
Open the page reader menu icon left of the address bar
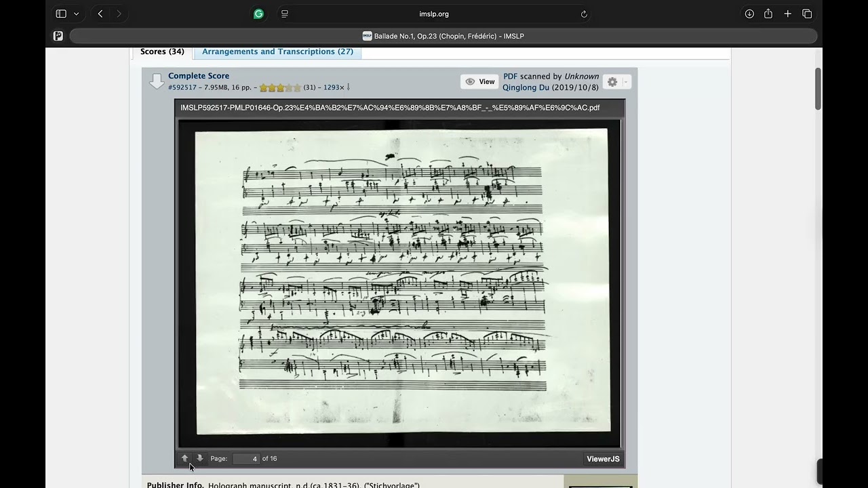coord(285,14)
